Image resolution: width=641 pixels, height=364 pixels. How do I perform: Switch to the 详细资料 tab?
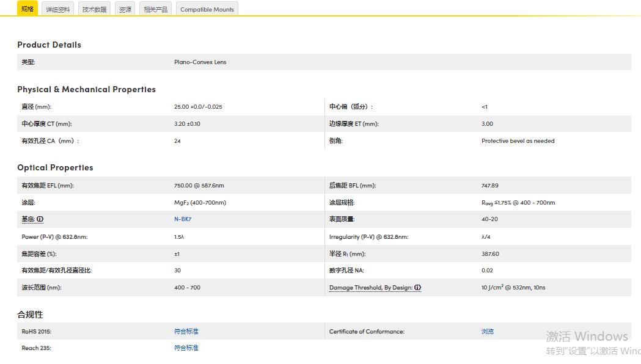tap(58, 9)
